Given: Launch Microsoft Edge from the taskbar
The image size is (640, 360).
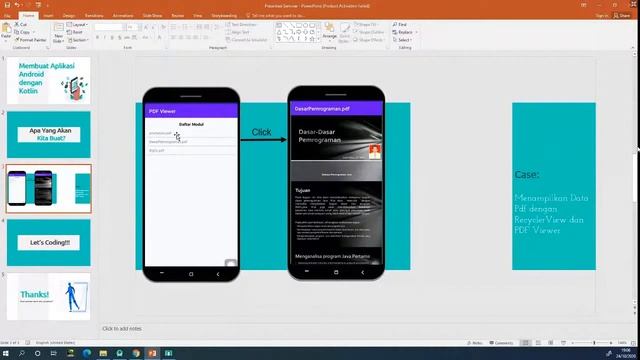Looking at the screenshot, I should coord(87,353).
